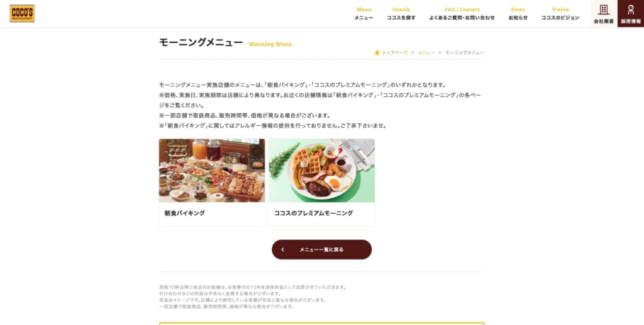The height and width of the screenshot is (325, 644).
Task: Open the Menu メニュー nav item
Action: pos(364,14)
